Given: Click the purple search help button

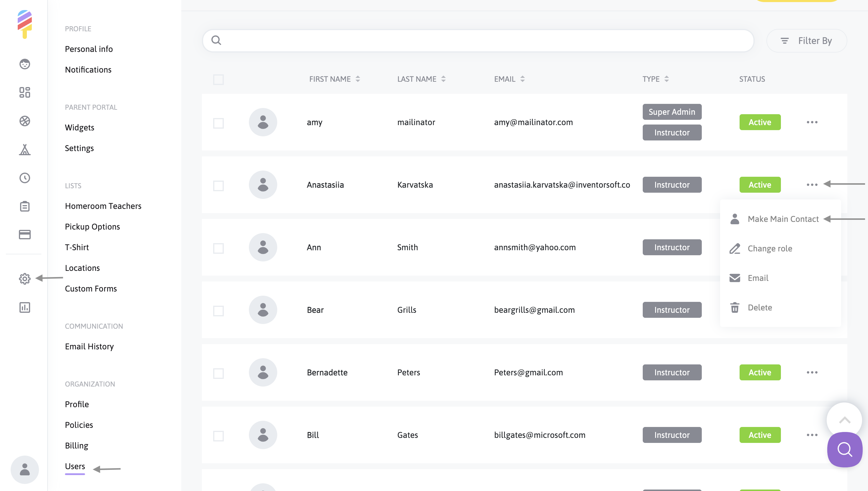Looking at the screenshot, I should pos(844,449).
